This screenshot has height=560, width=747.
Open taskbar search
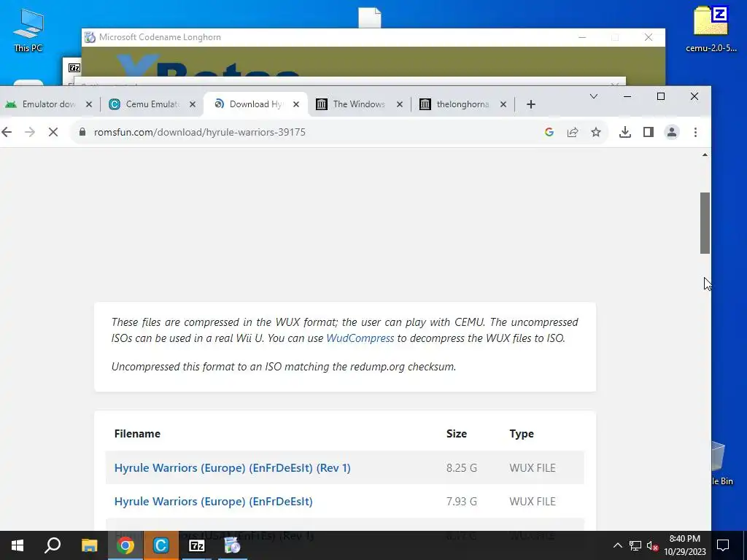pos(53,545)
